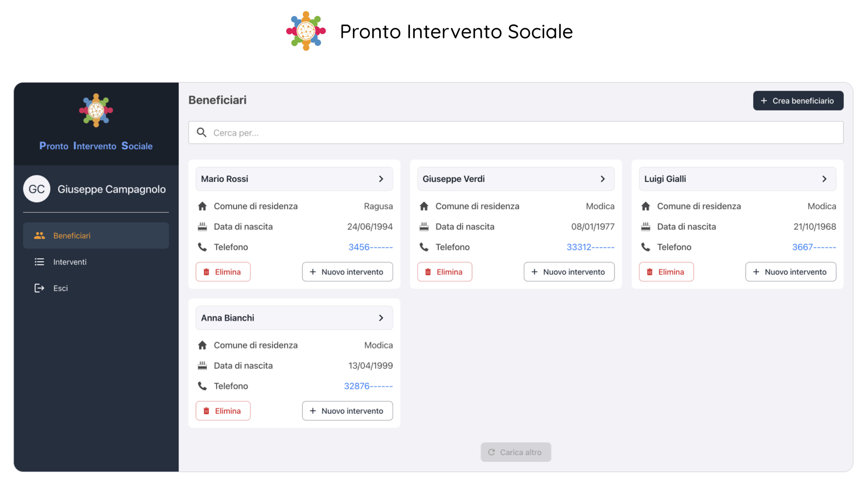Click the birthday cake icon on Anna Bianchi's card
This screenshot has width=868, height=487.
point(202,365)
